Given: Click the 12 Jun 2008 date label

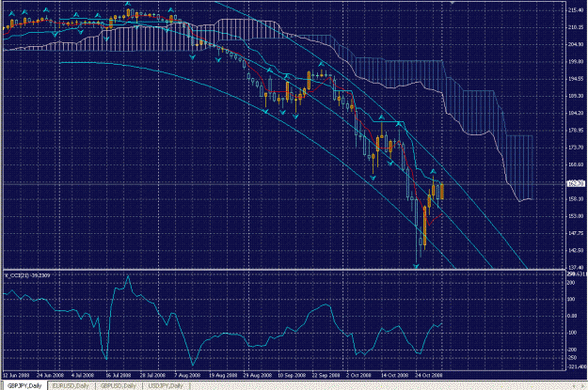Looking at the screenshot, I should click(16, 375).
